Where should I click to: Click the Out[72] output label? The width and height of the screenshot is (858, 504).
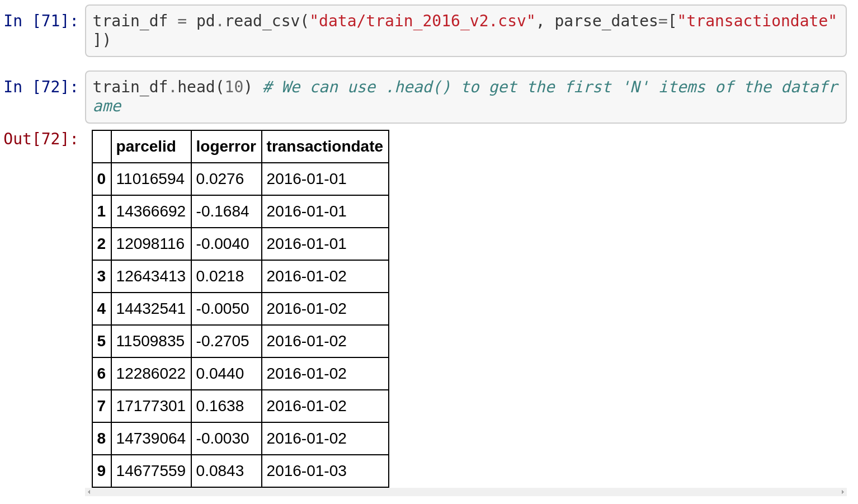(x=39, y=139)
